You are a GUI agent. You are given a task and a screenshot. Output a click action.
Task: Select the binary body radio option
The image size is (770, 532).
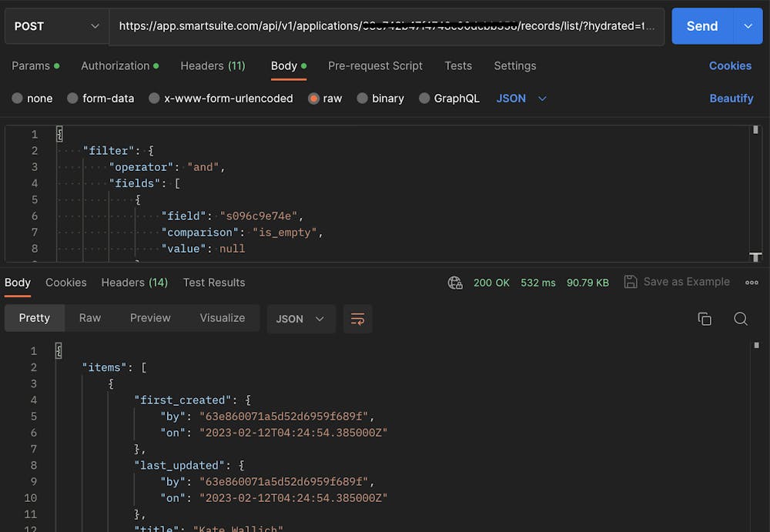click(x=363, y=99)
